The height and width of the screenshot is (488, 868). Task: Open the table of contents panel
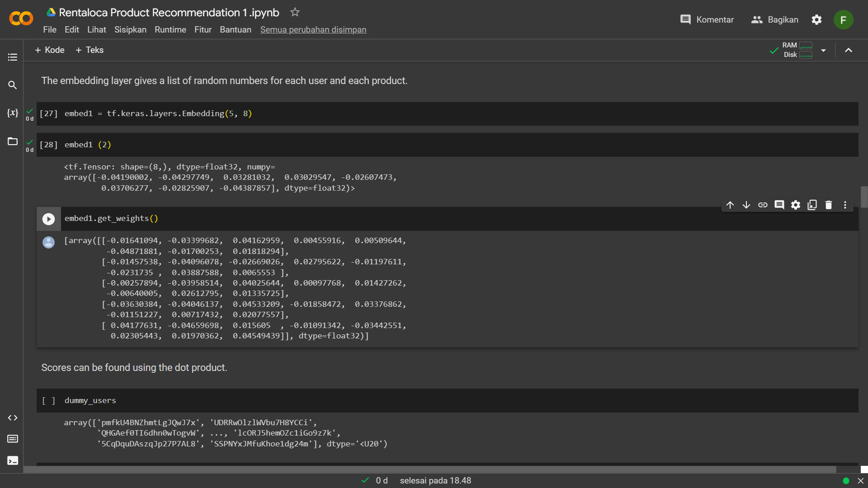pos(12,57)
